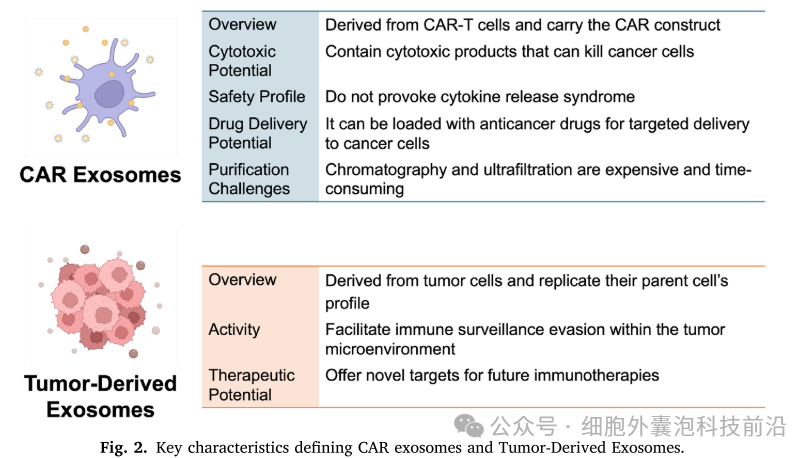812x458 pixels.
Task: Click the Fig. 2 caption text
Action: click(x=392, y=448)
